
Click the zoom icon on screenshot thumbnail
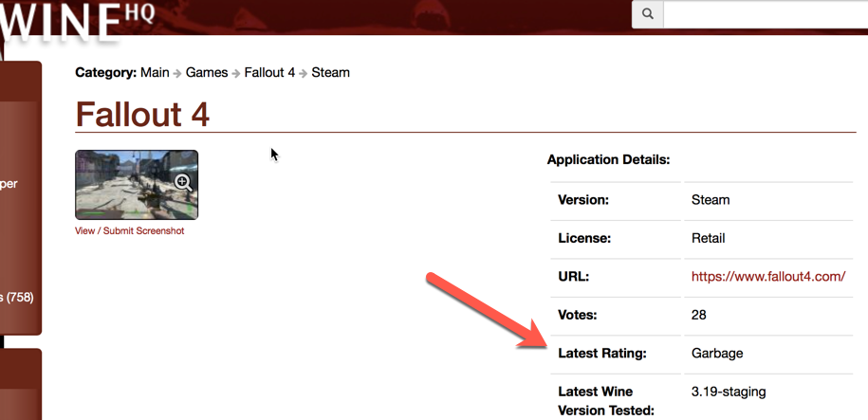tap(183, 183)
